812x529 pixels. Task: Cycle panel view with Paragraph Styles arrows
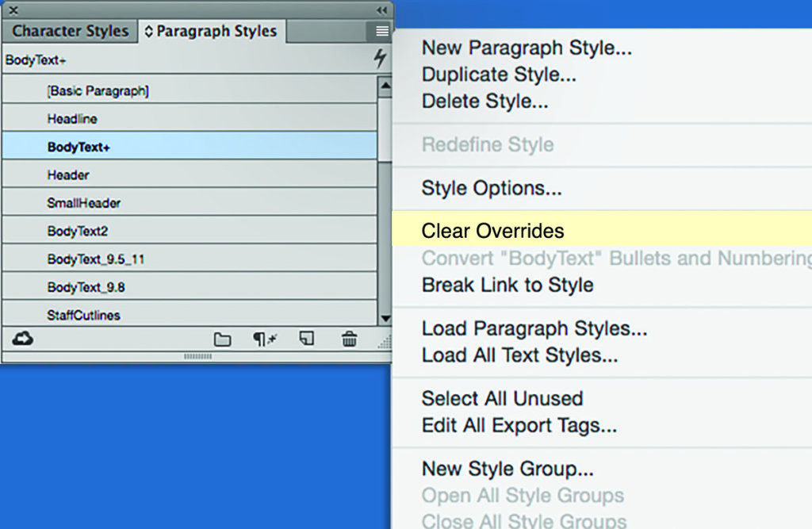pyautogui.click(x=148, y=31)
